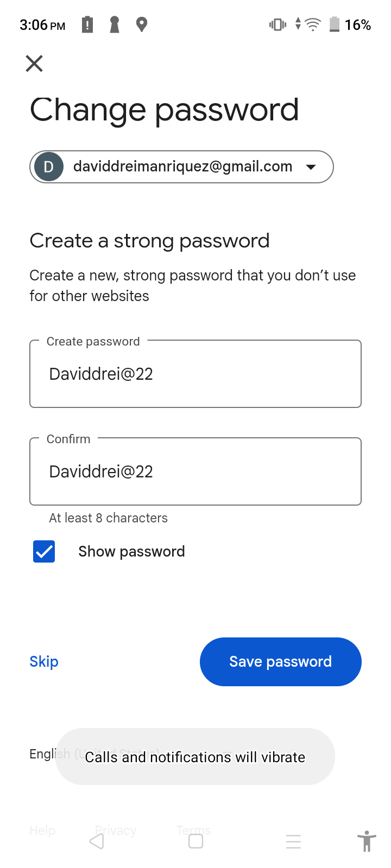Expand the account switcher dropdown arrow
The height and width of the screenshot is (868, 391).
click(x=311, y=167)
